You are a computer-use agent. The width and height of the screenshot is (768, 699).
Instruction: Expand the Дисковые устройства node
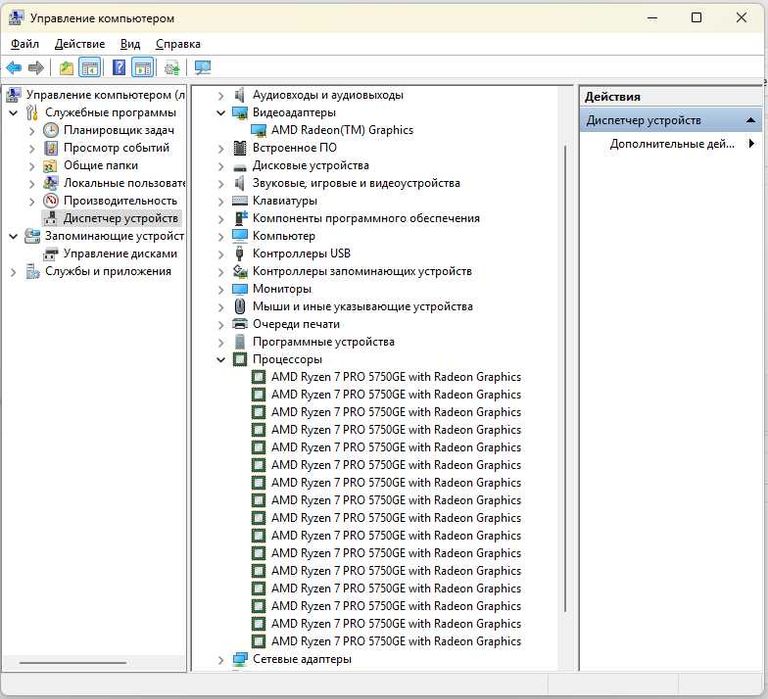221,166
